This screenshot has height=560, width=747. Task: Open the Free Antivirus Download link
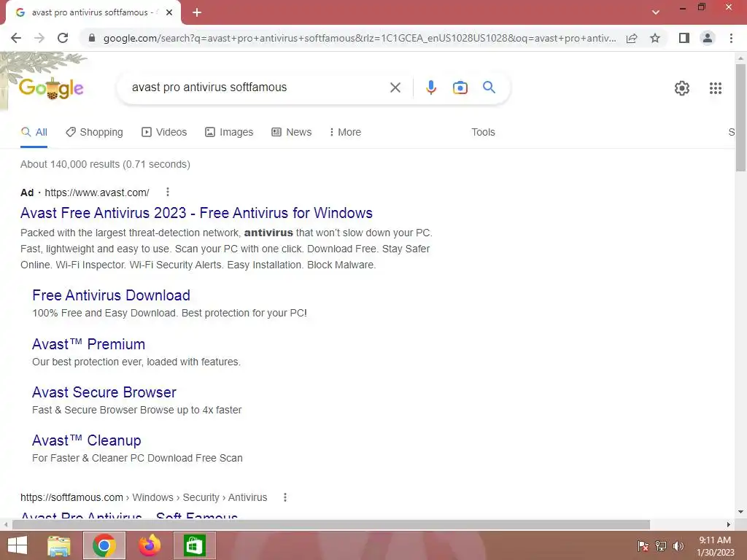(x=111, y=295)
